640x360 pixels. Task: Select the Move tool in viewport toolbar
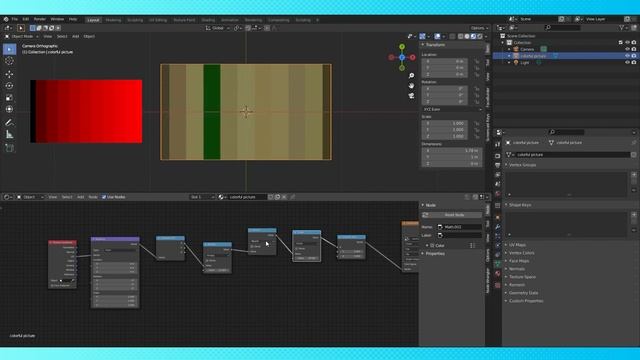click(9, 74)
